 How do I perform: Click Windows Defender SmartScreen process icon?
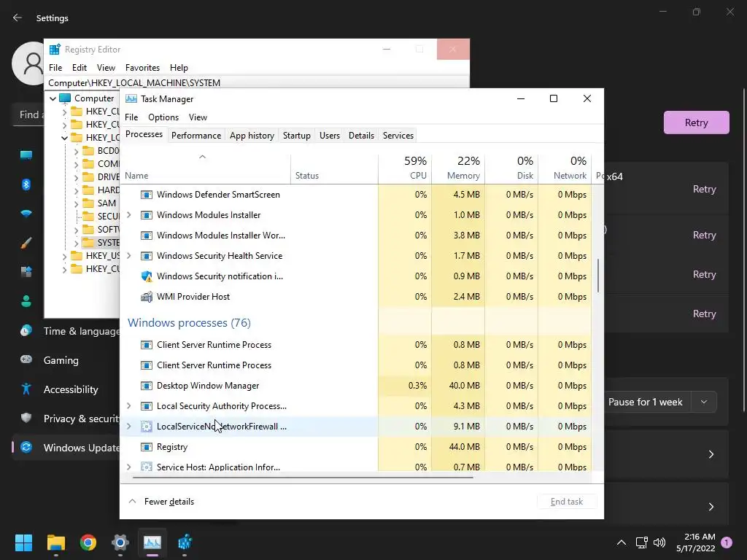(147, 195)
